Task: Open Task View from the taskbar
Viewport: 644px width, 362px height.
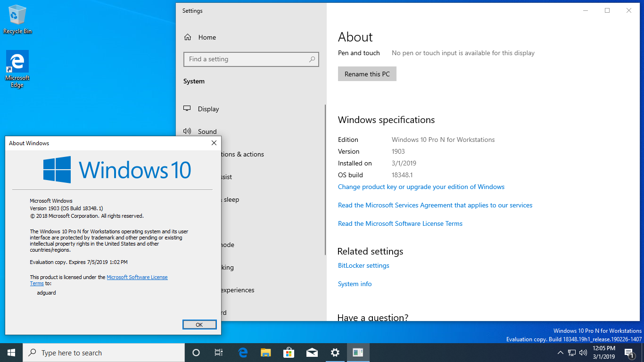Action: coord(219,353)
